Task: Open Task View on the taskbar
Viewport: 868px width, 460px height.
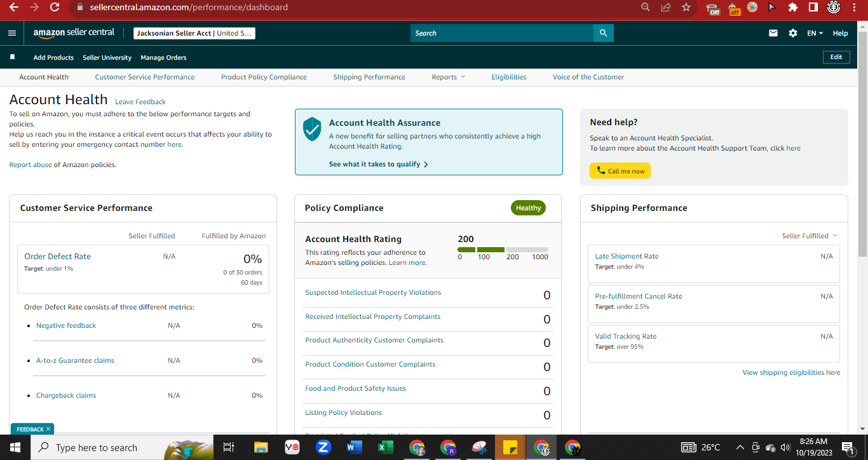Action: [229, 447]
